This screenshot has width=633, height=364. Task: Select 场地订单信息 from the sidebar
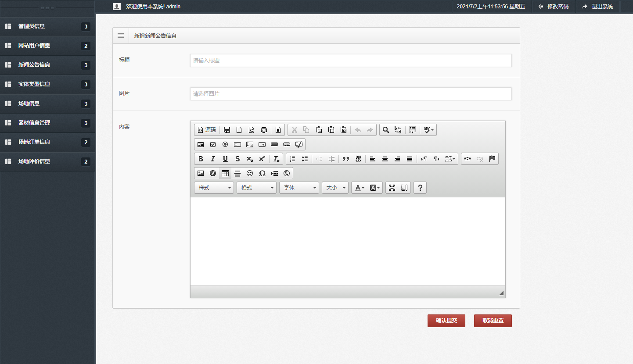point(34,142)
